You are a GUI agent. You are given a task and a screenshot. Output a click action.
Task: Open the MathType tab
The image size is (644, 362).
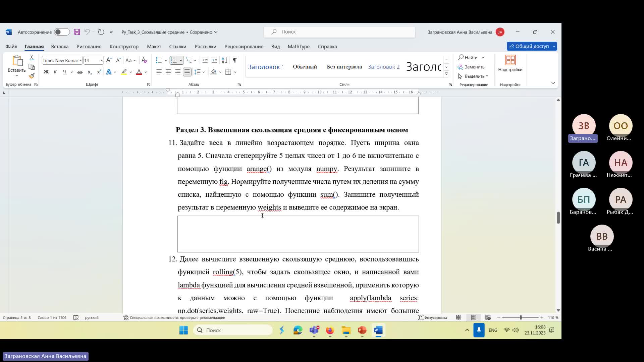click(x=299, y=47)
